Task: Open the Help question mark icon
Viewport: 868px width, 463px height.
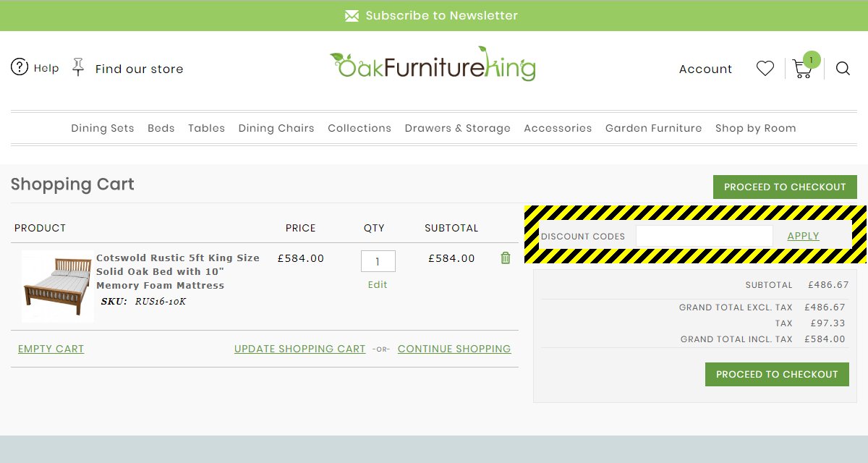Action: [20, 67]
